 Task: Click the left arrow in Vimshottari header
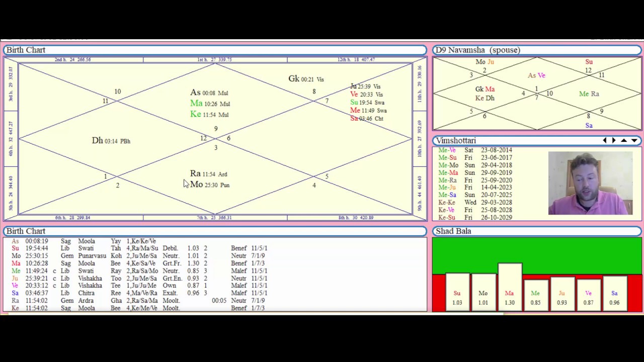coord(605,141)
